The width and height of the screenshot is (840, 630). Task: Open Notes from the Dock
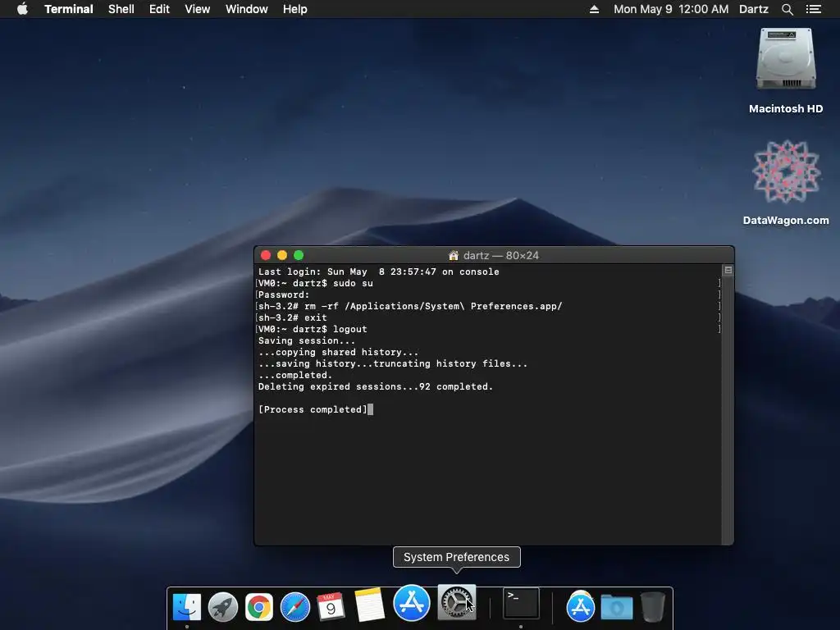370,605
